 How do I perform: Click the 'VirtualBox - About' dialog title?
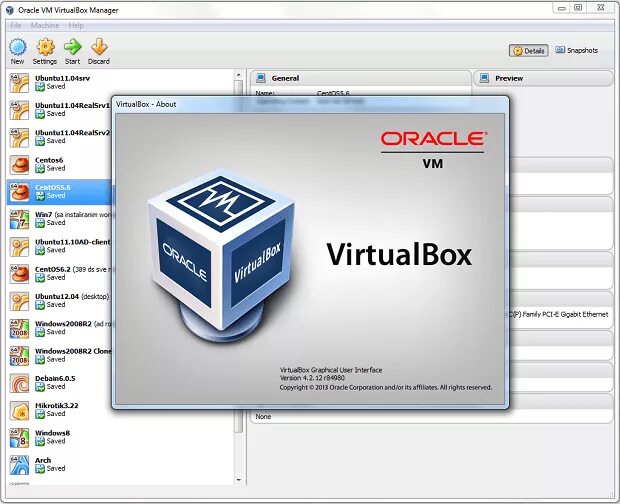(x=146, y=104)
